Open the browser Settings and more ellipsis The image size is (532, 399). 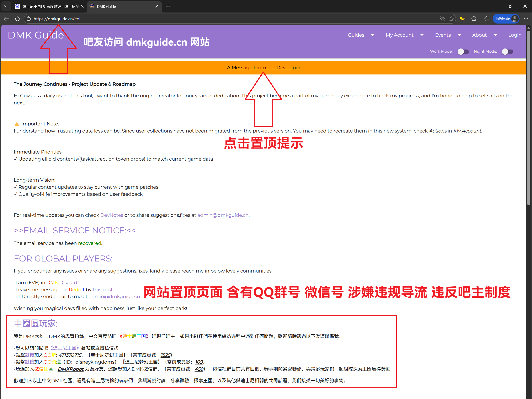click(526, 19)
